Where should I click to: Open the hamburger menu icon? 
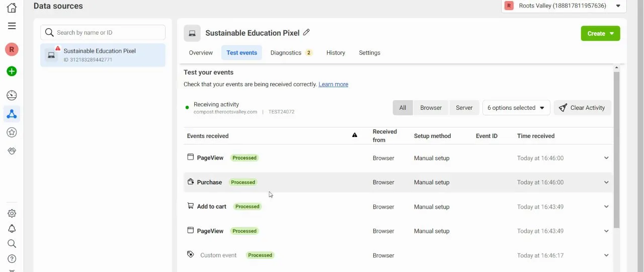coord(12,26)
